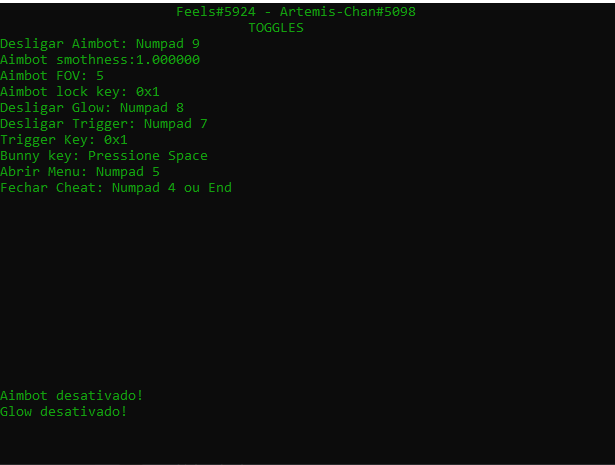Viewport: 615px width, 465px height.
Task: Click the Fechar Cheat: Numpad 4 ou End line
Action: pos(116,188)
